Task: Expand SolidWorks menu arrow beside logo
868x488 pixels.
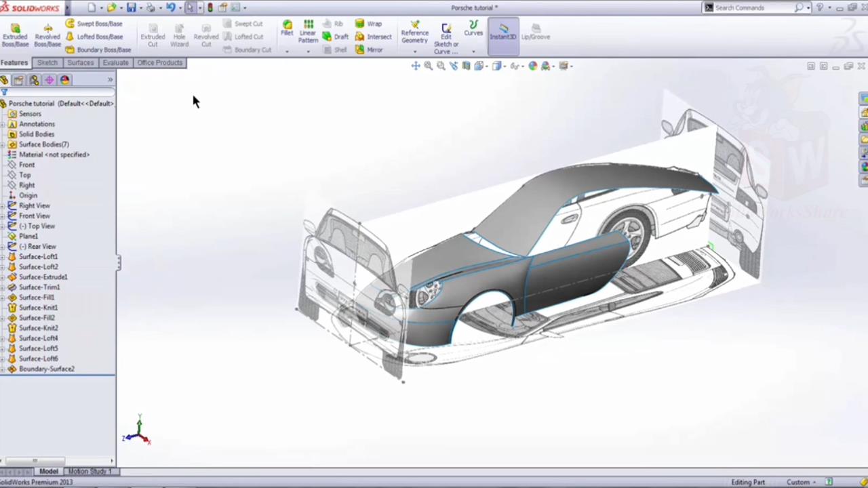Action: coord(67,8)
